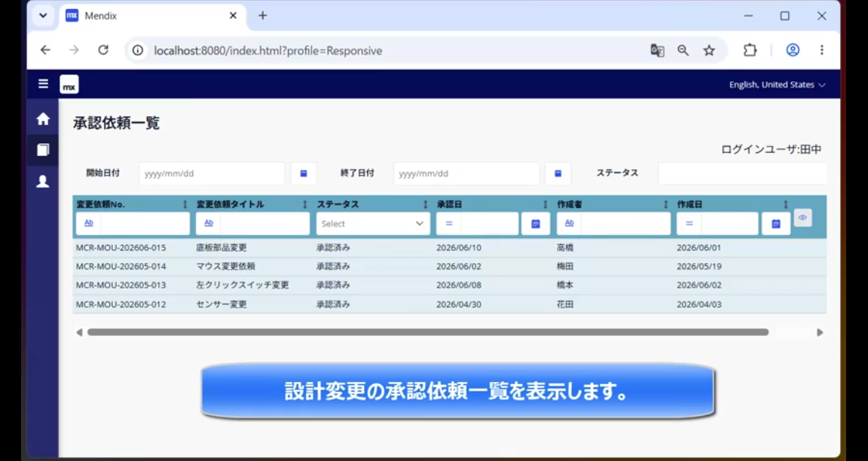Click 承認日 filter date box

490,224
